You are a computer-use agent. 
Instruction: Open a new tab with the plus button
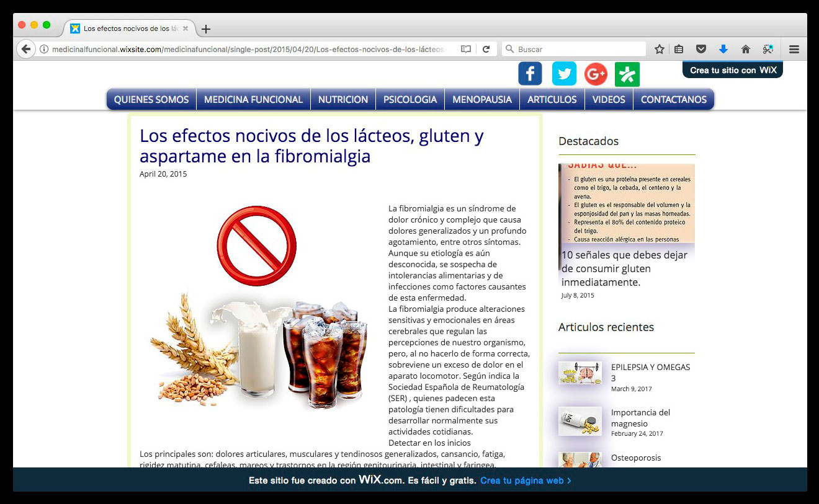click(x=206, y=29)
